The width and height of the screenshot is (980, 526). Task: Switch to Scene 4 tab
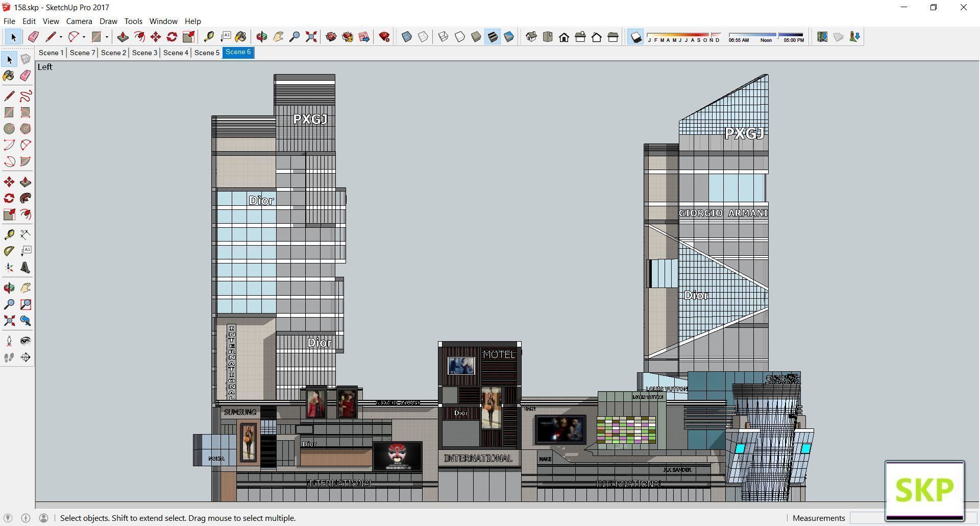tap(176, 53)
